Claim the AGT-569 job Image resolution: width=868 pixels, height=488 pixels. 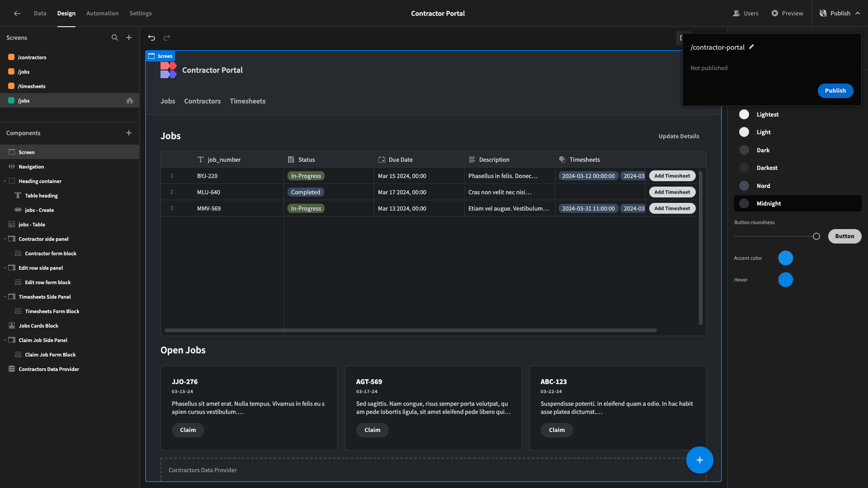[373, 430]
